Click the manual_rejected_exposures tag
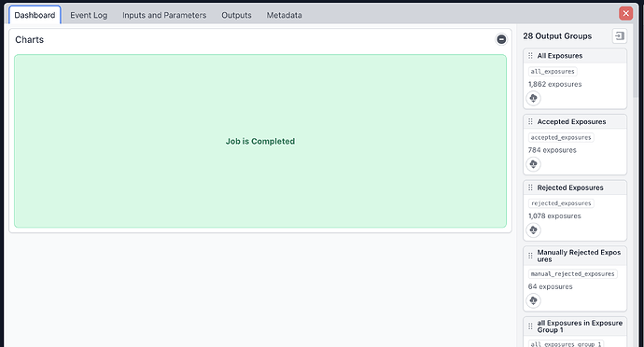This screenshot has width=644, height=347. 572,274
